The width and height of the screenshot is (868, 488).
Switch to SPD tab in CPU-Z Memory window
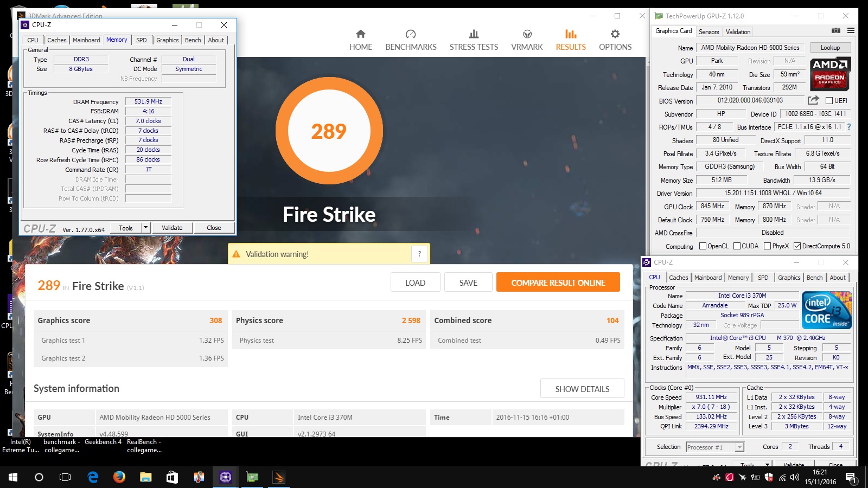click(142, 40)
